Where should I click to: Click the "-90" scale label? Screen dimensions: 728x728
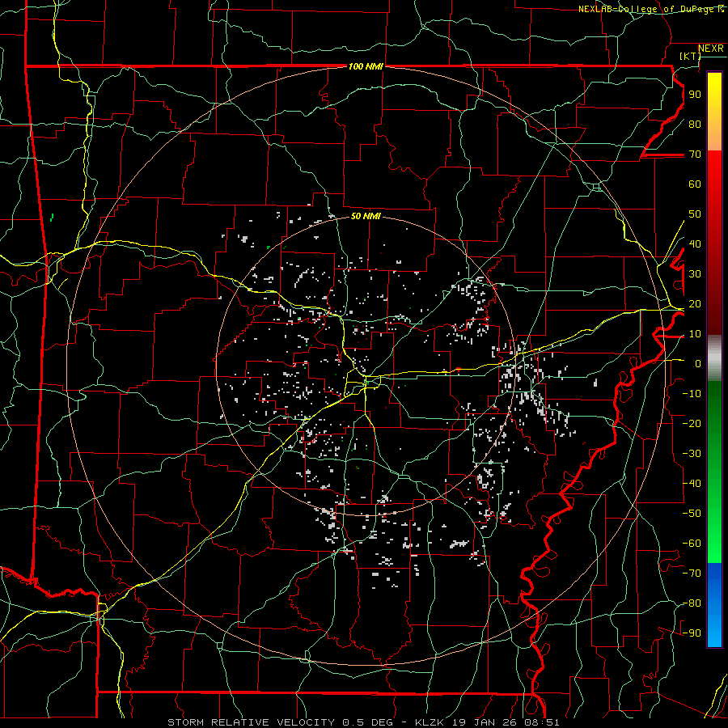click(x=692, y=633)
